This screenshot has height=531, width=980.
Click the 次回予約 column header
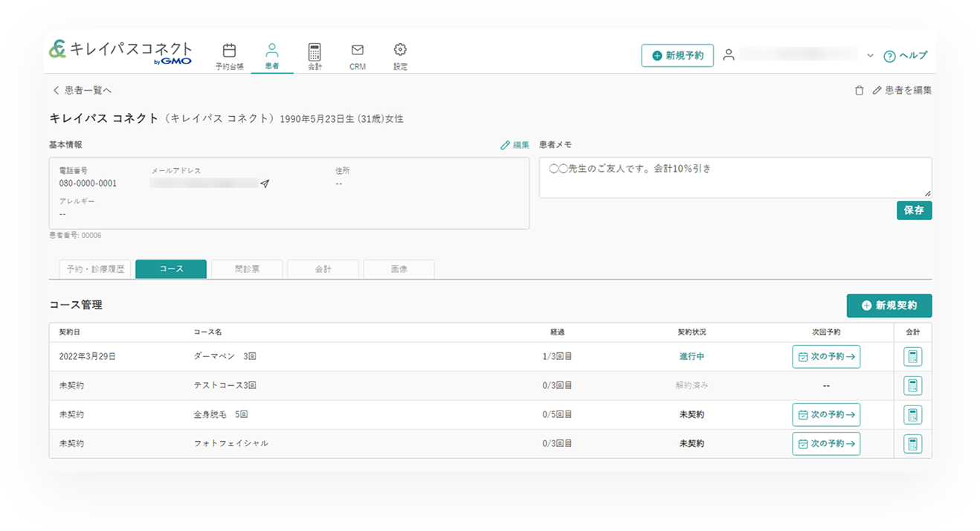click(x=826, y=332)
